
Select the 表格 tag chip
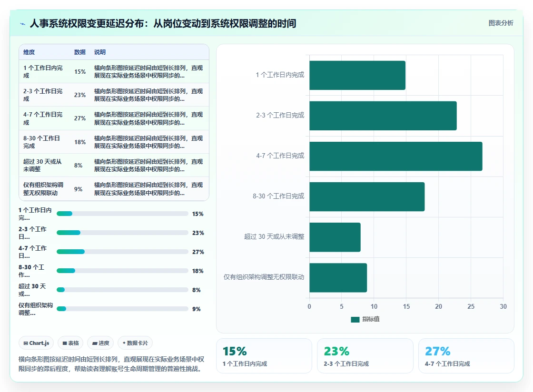pyautogui.click(x=71, y=343)
